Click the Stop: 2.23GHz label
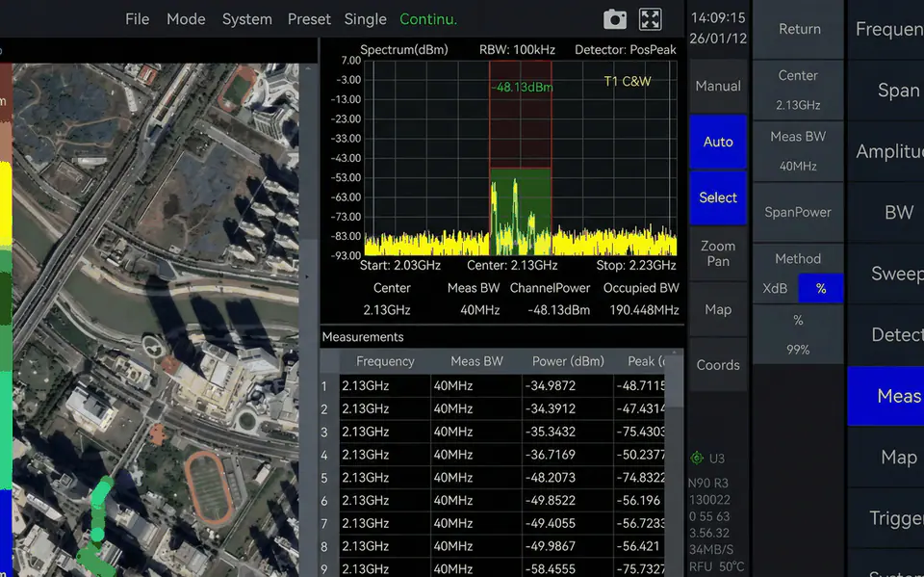Viewport: 924px width, 577px height. (x=636, y=266)
